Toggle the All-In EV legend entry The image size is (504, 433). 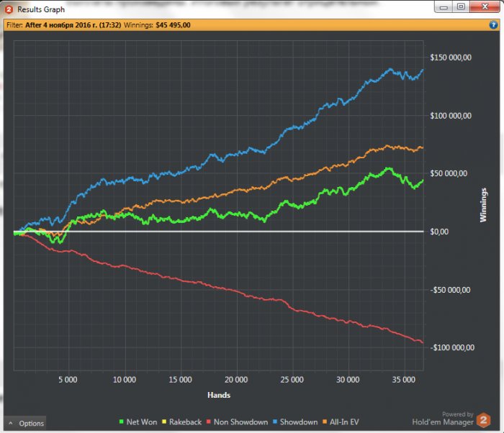(x=341, y=421)
